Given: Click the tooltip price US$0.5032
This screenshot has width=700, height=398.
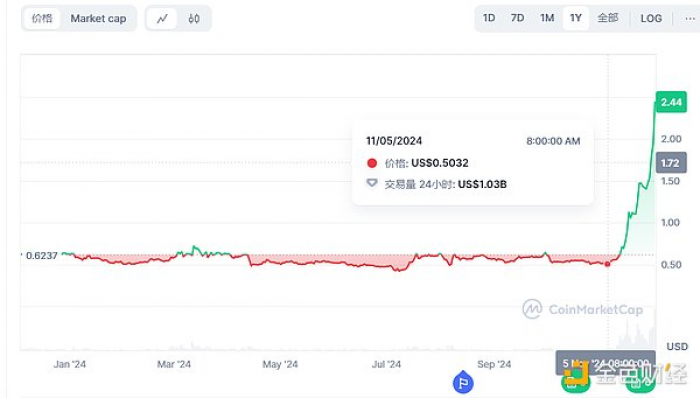Looking at the screenshot, I should coord(440,163).
